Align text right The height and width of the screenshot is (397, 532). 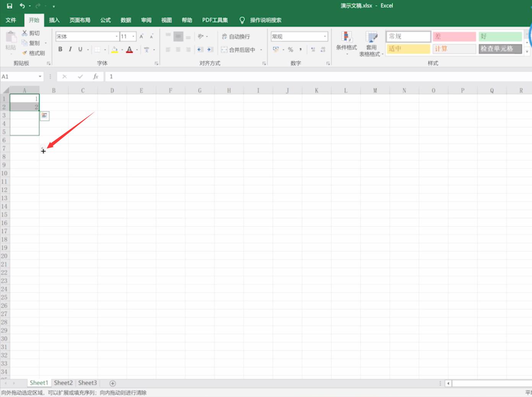(x=188, y=49)
